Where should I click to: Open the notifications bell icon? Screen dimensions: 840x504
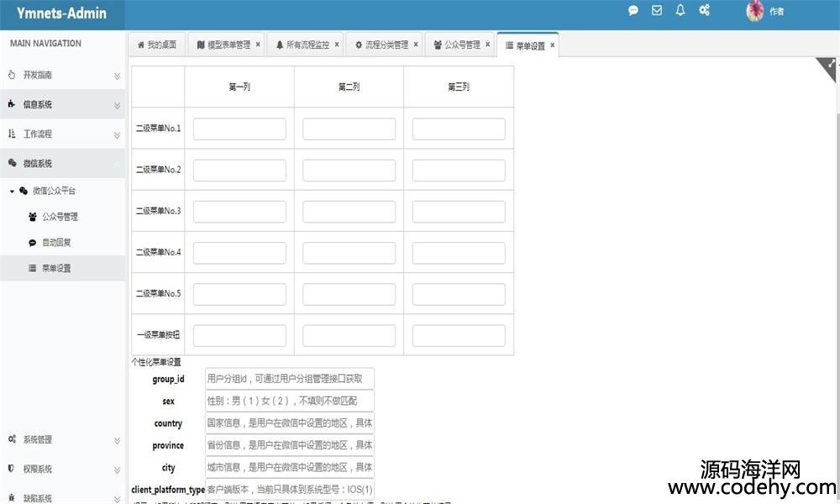680,11
